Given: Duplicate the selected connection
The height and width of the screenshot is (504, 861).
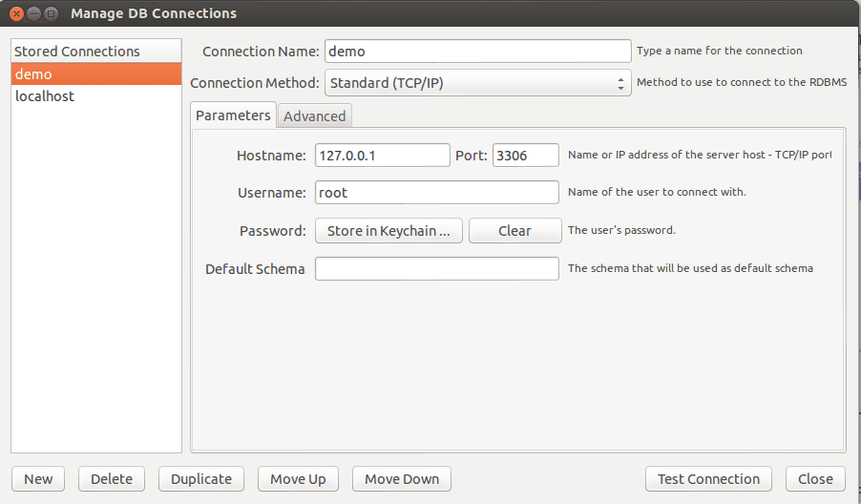Looking at the screenshot, I should coord(201,479).
